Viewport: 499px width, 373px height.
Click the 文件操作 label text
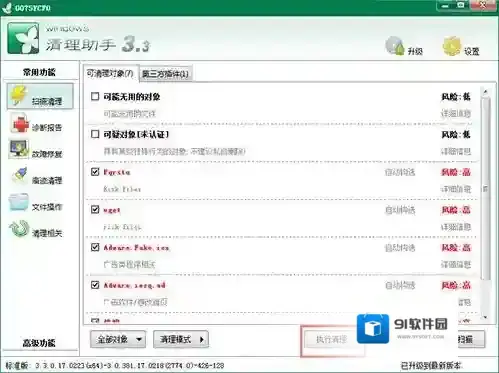click(47, 207)
